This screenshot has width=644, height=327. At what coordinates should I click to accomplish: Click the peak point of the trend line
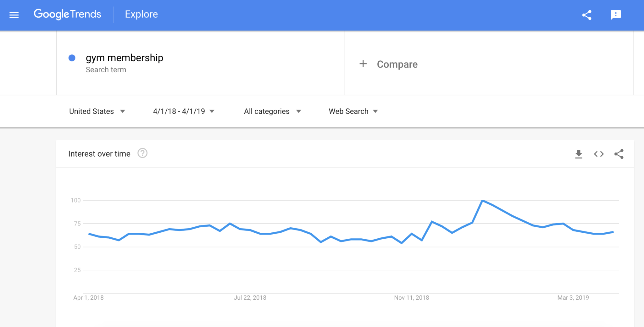pyautogui.click(x=482, y=201)
